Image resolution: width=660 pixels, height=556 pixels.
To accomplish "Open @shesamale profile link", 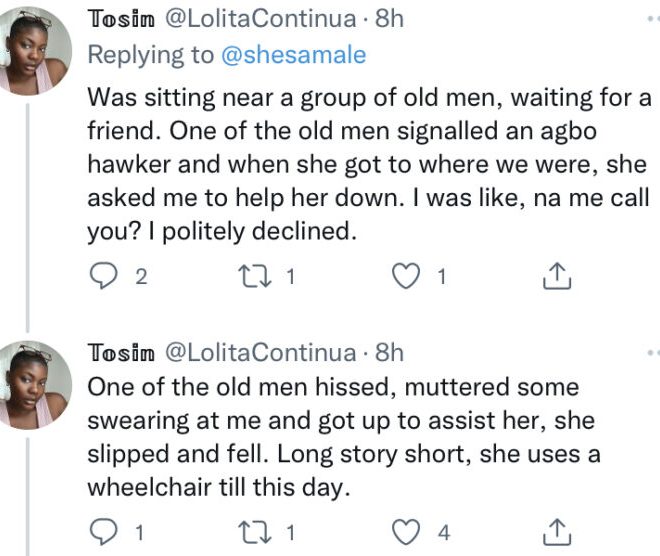I will (x=292, y=56).
